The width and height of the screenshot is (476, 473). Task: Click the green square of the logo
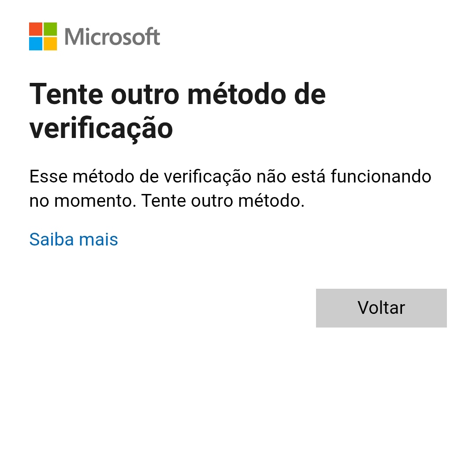pyautogui.click(x=50, y=29)
